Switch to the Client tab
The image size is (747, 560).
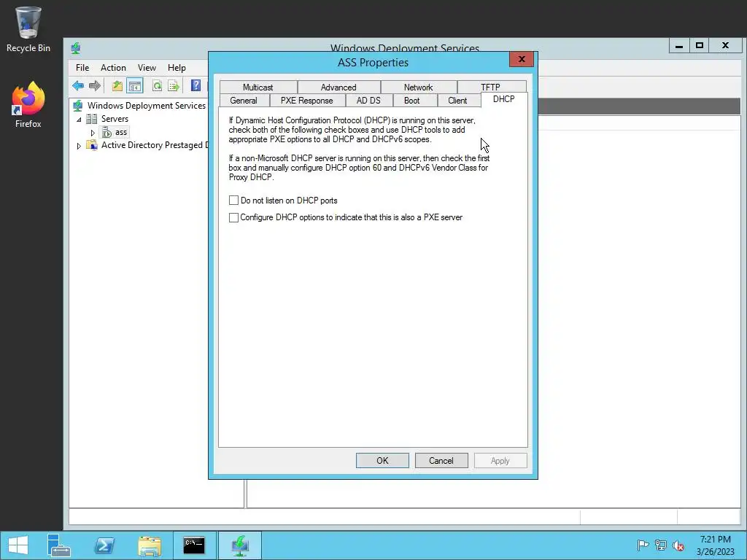tap(458, 101)
